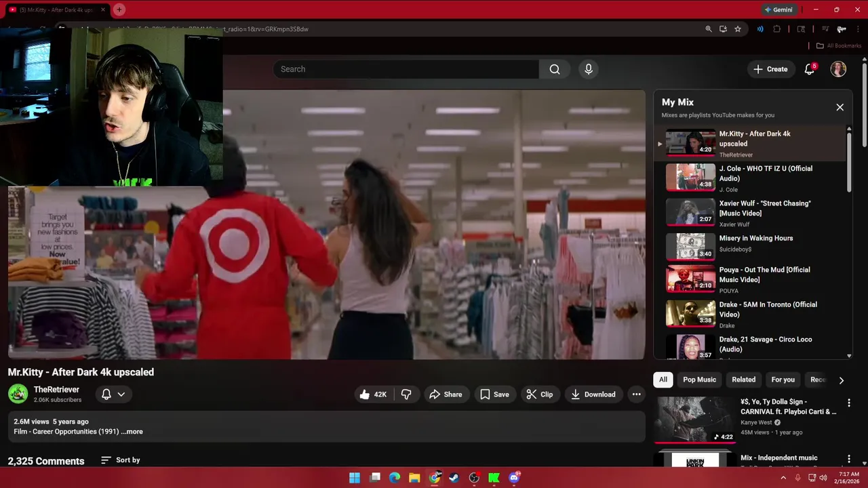Open the account avatar menu
The image size is (868, 488).
point(838,69)
